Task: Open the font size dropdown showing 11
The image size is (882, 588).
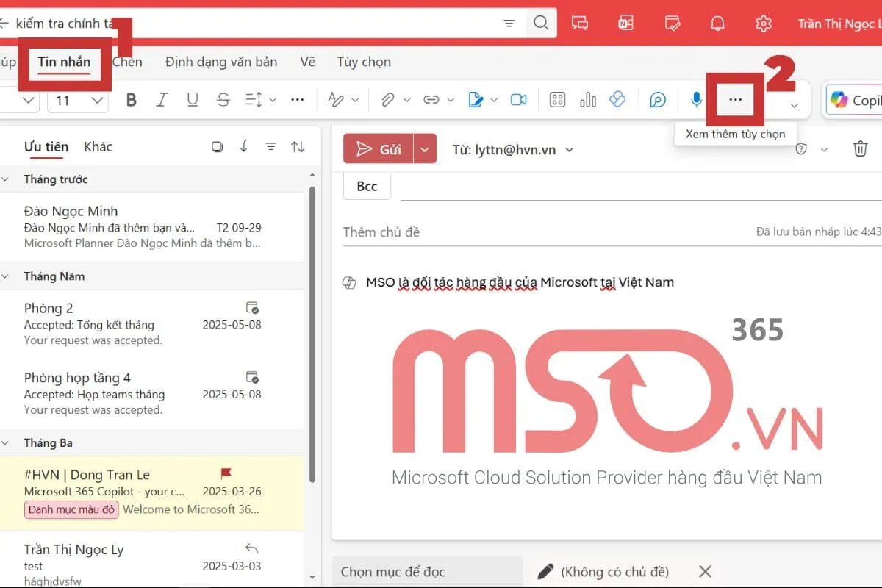Action: pos(77,100)
